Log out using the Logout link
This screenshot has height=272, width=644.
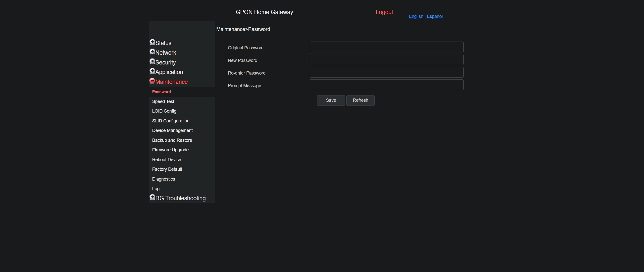pyautogui.click(x=384, y=12)
